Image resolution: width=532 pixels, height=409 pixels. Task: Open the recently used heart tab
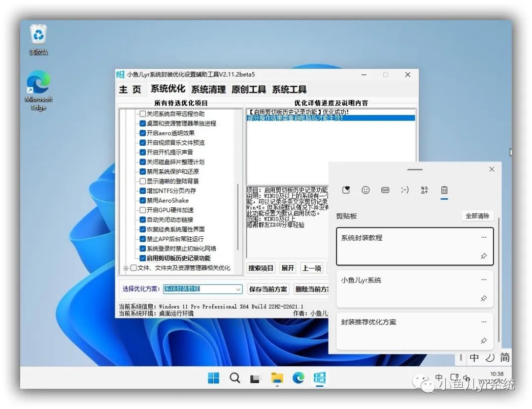346,190
